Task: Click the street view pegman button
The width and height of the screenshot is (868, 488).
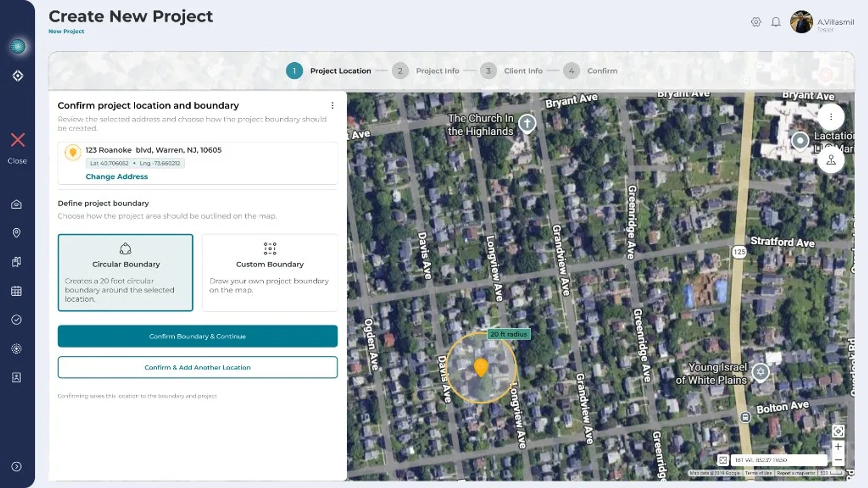Action: pyautogui.click(x=831, y=160)
